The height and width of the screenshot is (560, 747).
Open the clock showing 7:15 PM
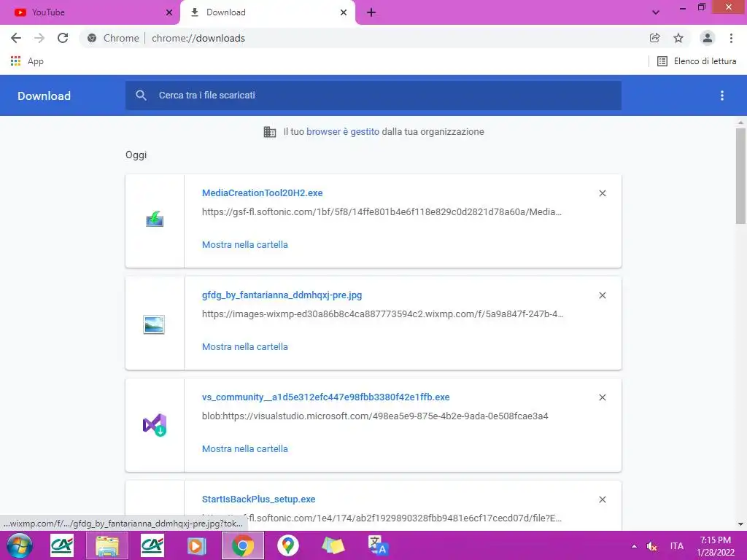[716, 546]
